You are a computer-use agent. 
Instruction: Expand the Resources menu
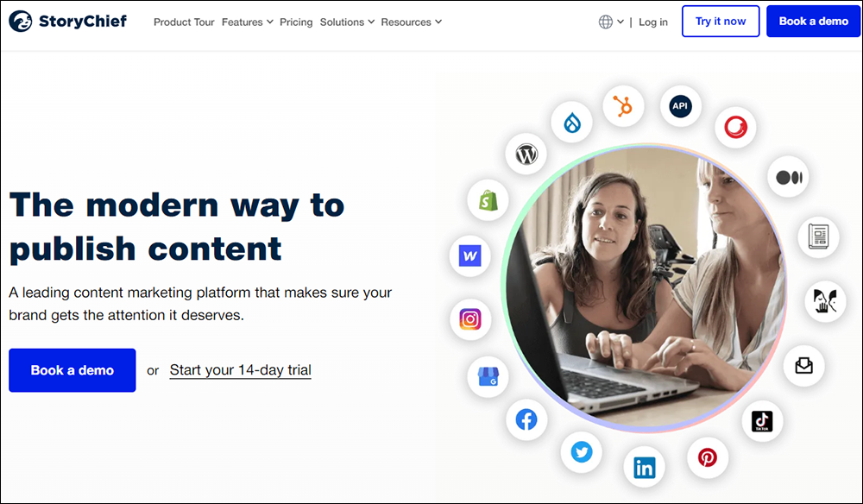411,22
